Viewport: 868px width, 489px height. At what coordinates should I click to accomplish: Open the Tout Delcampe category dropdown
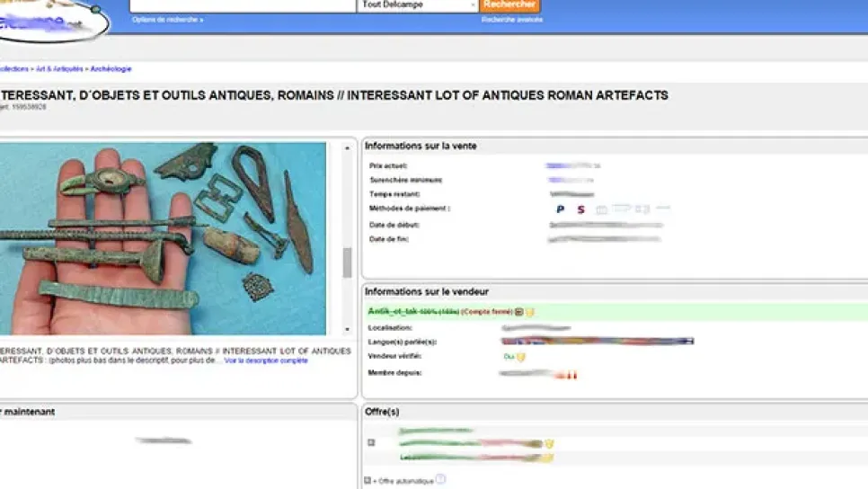coord(418,5)
